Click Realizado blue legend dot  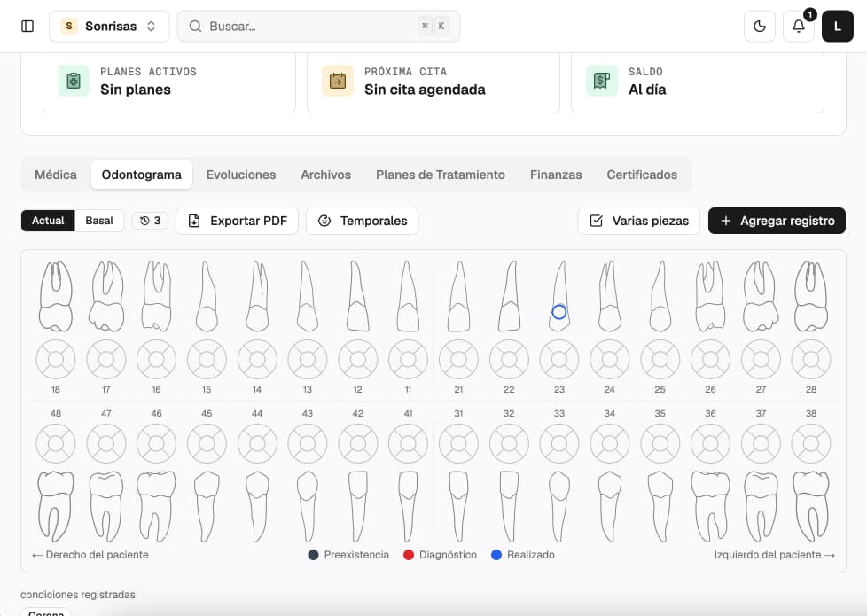click(x=496, y=555)
